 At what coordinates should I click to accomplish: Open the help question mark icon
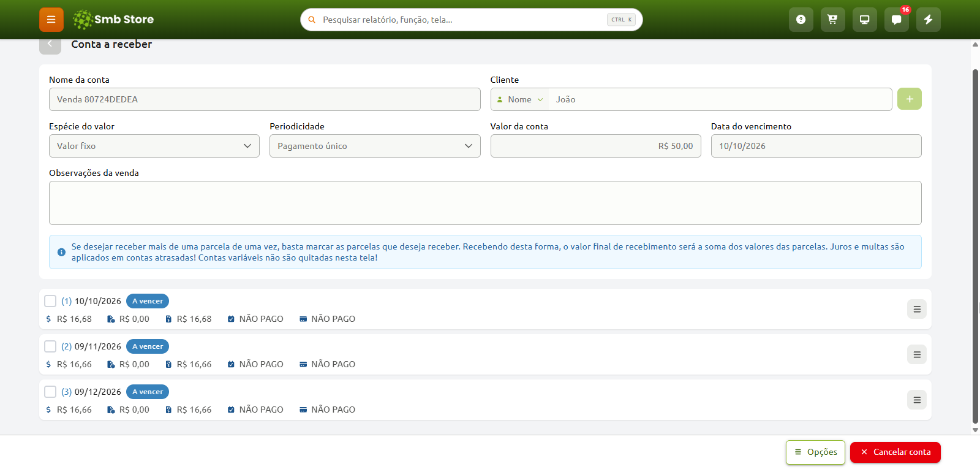pyautogui.click(x=801, y=20)
